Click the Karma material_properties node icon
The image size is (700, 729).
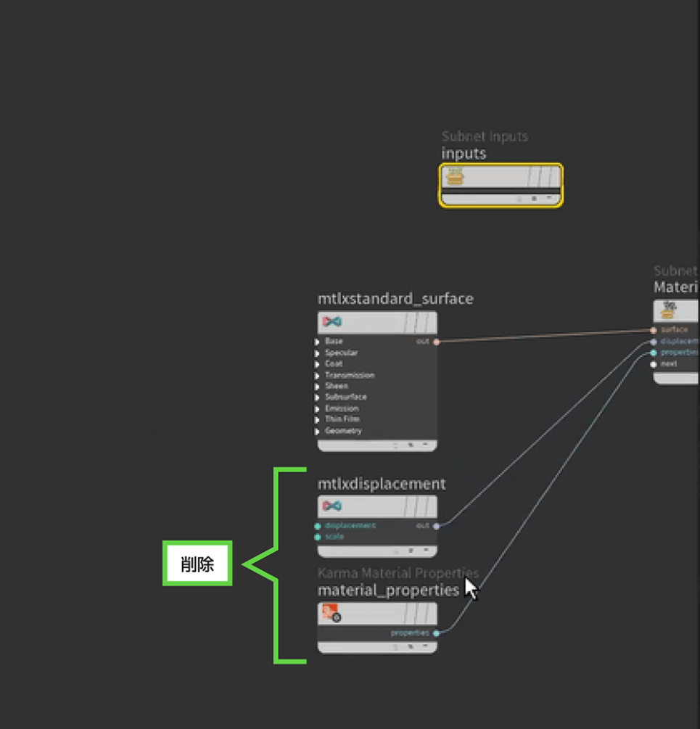(x=330, y=613)
